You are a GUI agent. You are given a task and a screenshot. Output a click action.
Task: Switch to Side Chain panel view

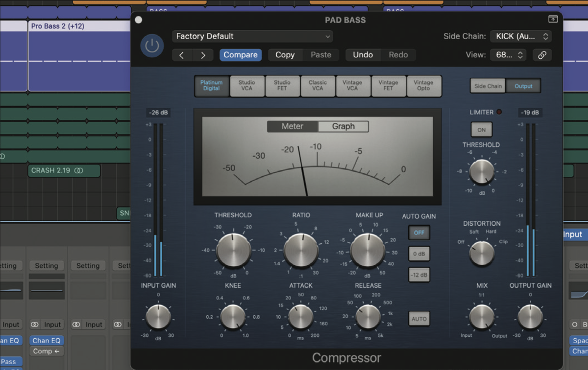[x=488, y=86]
